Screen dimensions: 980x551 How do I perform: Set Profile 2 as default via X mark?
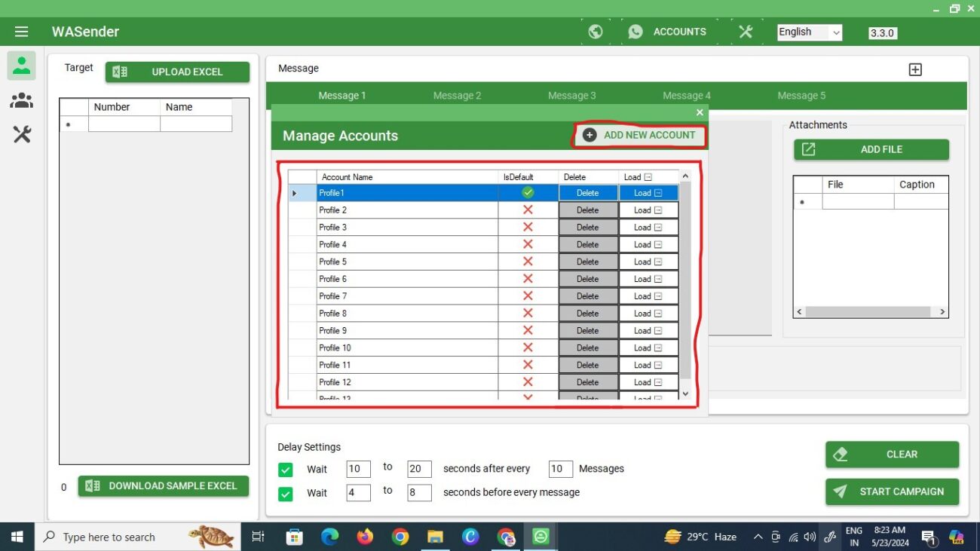coord(528,210)
